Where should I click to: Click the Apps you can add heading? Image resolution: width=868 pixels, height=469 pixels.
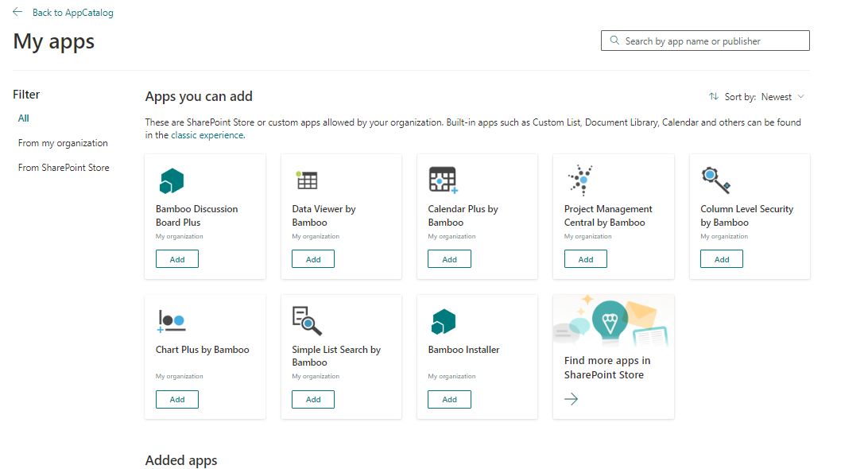pyautogui.click(x=199, y=96)
